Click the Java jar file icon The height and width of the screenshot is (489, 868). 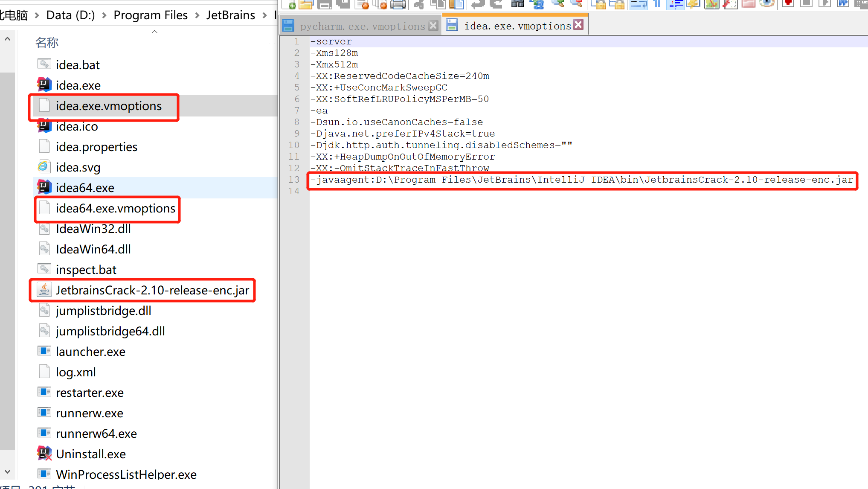[44, 290]
